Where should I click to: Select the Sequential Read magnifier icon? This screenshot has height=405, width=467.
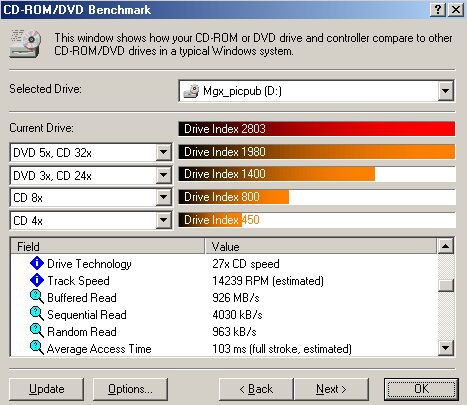(x=37, y=314)
